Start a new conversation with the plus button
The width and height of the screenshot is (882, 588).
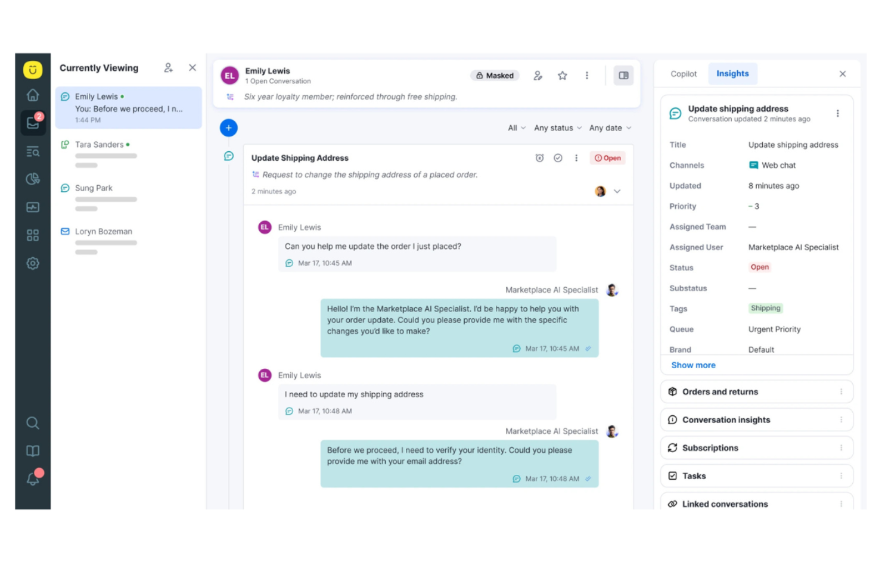pyautogui.click(x=228, y=127)
